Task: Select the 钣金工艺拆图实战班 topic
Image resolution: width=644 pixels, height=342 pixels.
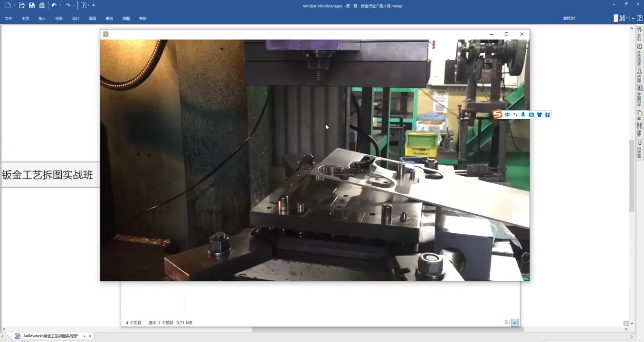Action: tap(48, 175)
